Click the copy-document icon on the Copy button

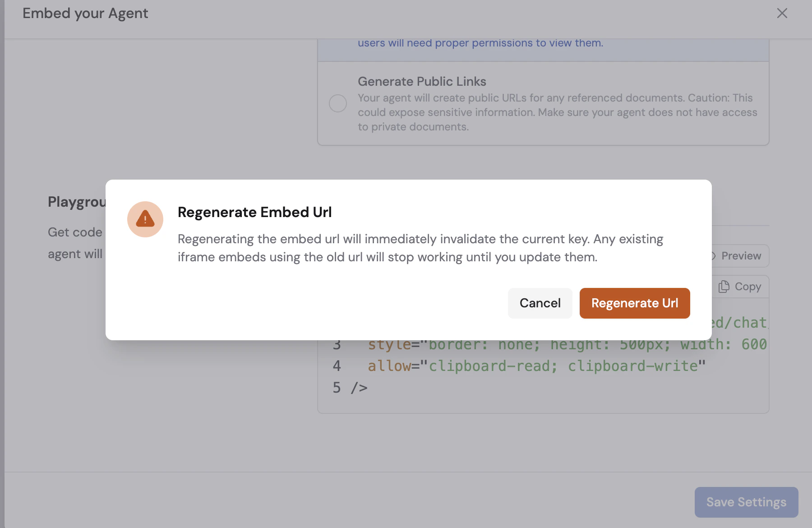pyautogui.click(x=724, y=286)
